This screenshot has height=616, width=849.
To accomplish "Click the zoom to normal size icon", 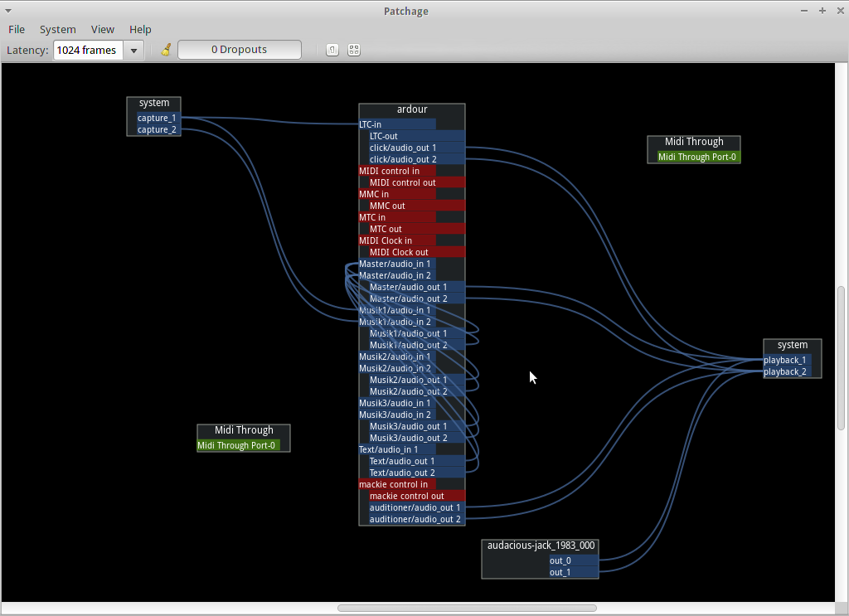I will click(x=332, y=50).
